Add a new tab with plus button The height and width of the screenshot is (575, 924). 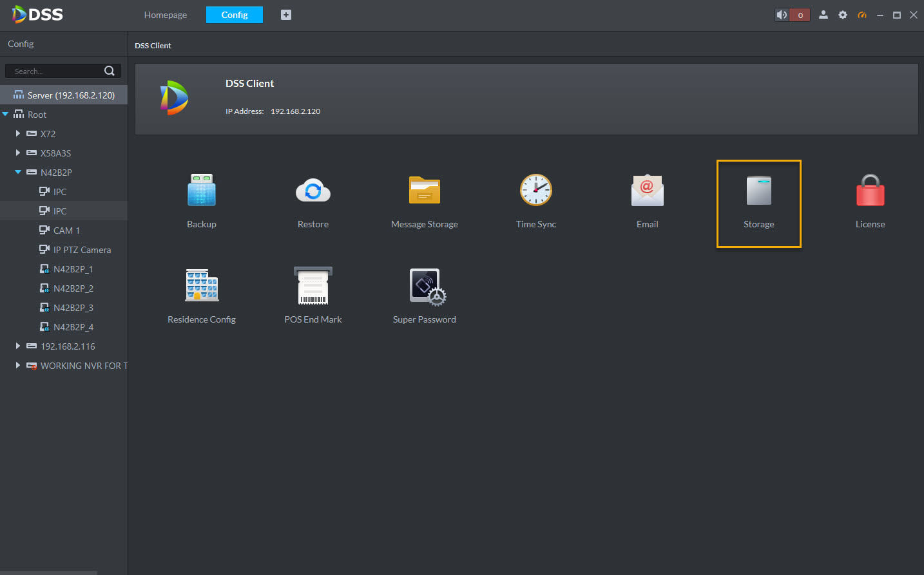286,15
